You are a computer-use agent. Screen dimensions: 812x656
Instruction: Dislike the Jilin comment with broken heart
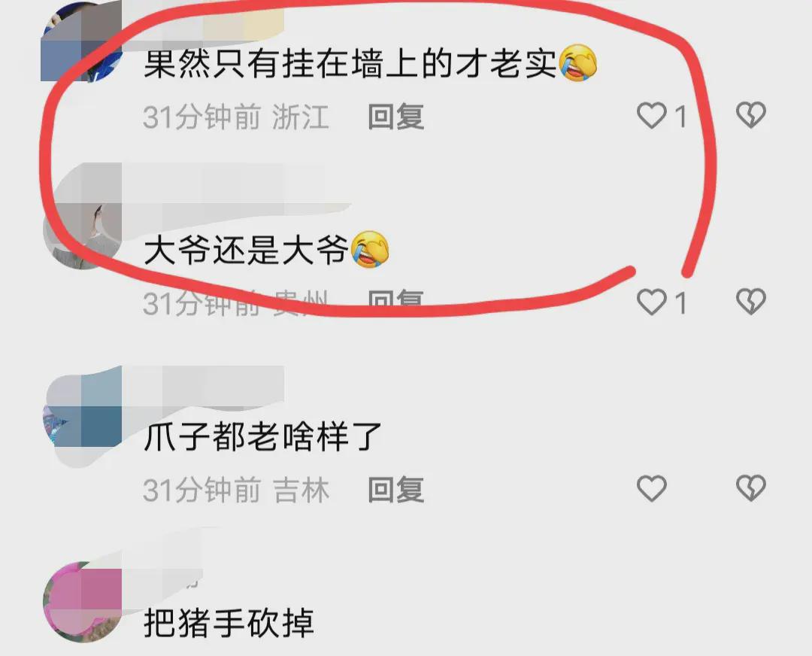[751, 488]
